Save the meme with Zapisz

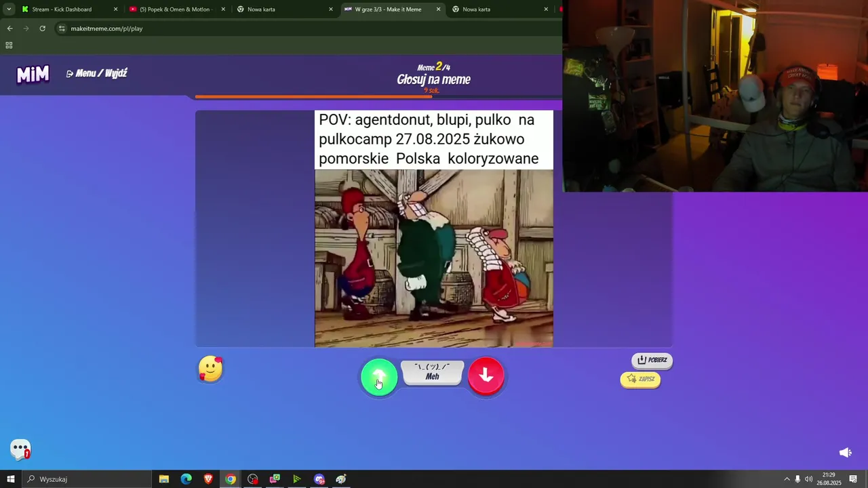coord(640,379)
